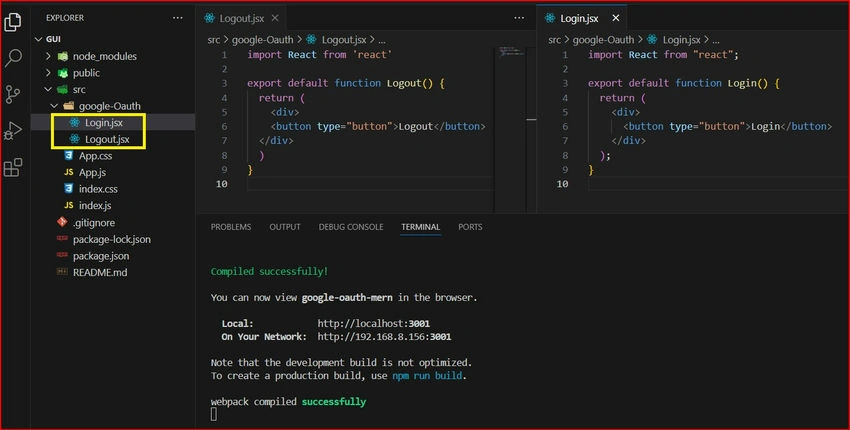
Task: Click line number 3 in Login.jsx editor
Action: [x=565, y=83]
